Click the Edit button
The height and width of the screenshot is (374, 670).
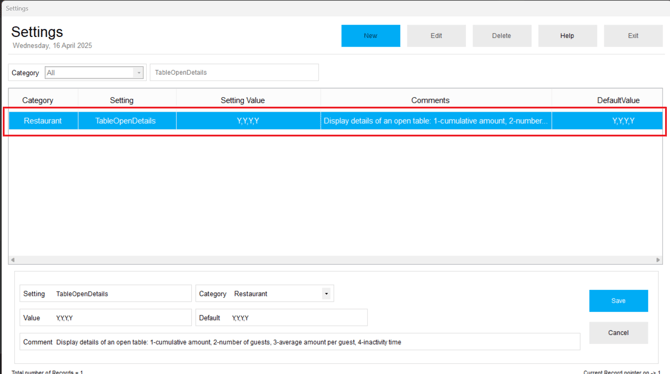[x=436, y=36]
